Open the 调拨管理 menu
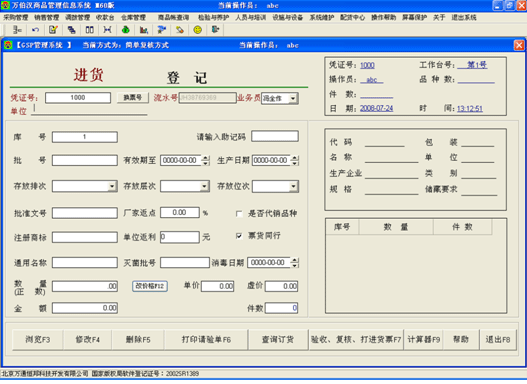This screenshot has width=527, height=384. tap(77, 17)
